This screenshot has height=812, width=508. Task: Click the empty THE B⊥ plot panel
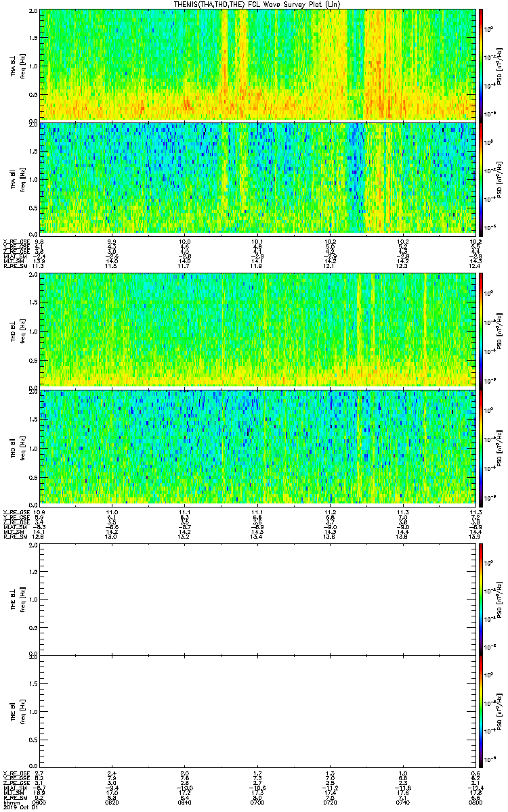click(258, 600)
